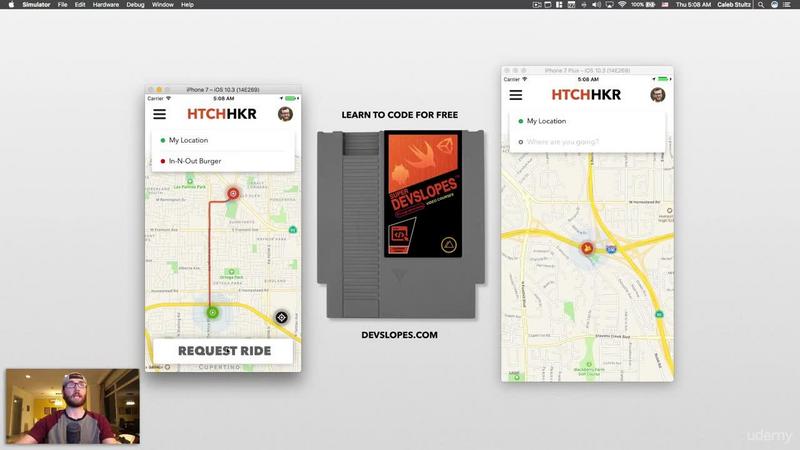Open the Simulator menu
Viewport: 800px width, 450px height.
click(x=36, y=5)
